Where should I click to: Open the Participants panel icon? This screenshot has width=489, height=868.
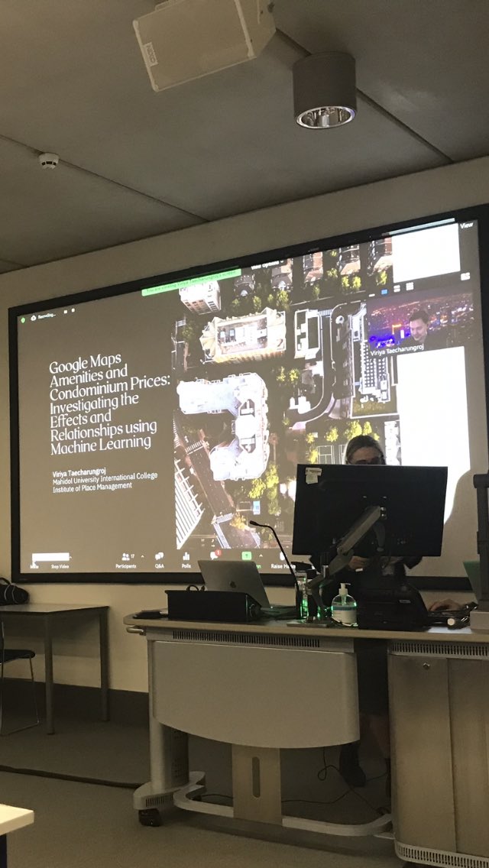(x=126, y=557)
